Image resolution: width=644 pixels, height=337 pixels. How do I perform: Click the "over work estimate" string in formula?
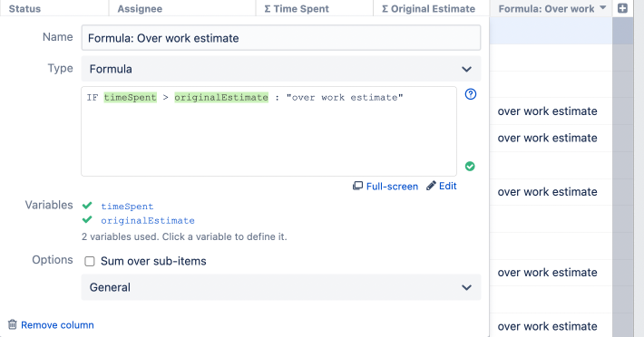(345, 97)
